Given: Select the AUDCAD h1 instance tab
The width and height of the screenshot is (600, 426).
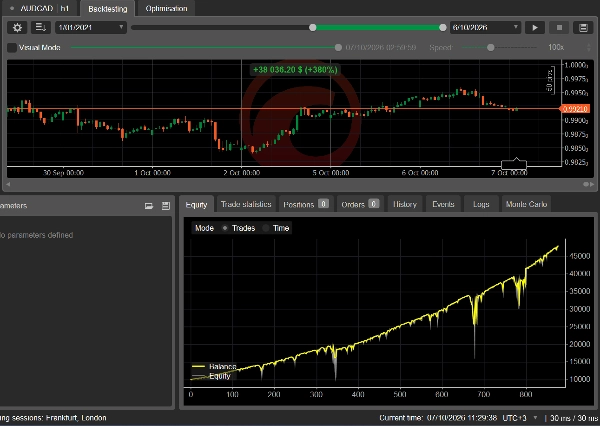Looking at the screenshot, I should tap(40, 8).
